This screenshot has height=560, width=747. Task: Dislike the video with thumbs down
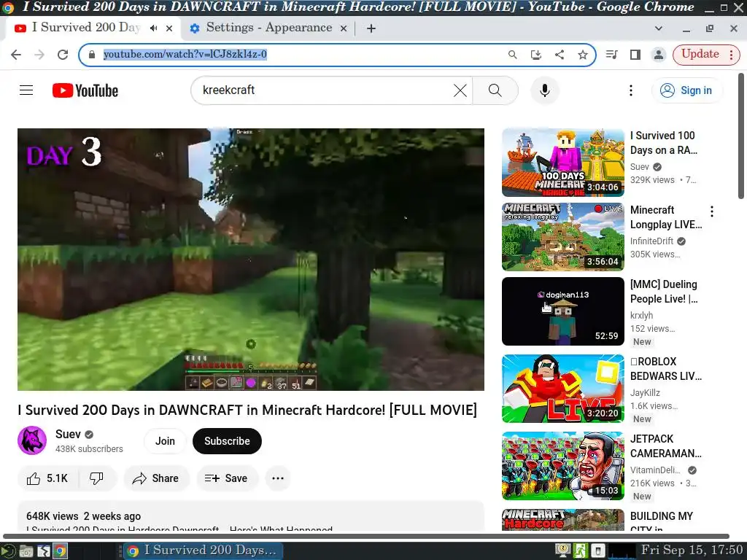coord(97,478)
